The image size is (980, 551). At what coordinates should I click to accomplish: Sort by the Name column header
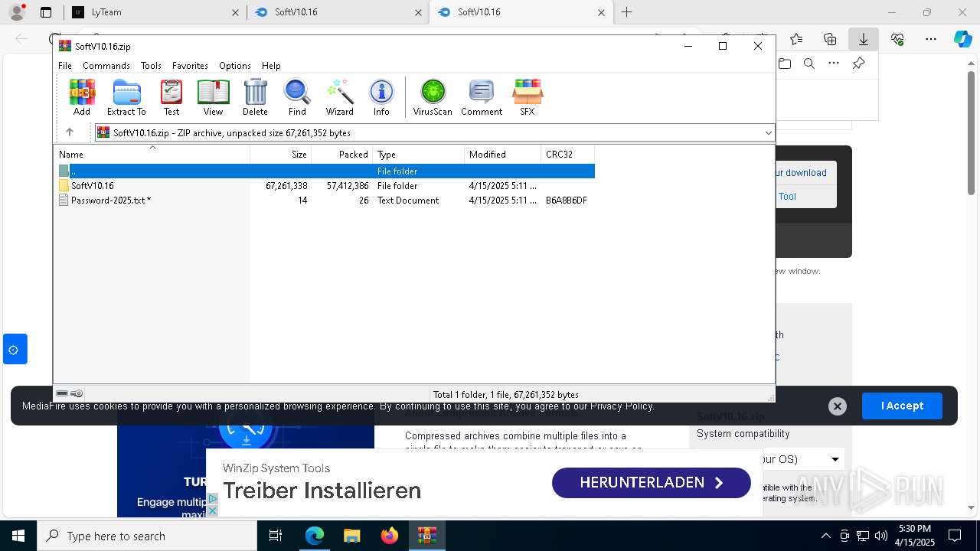coord(152,155)
